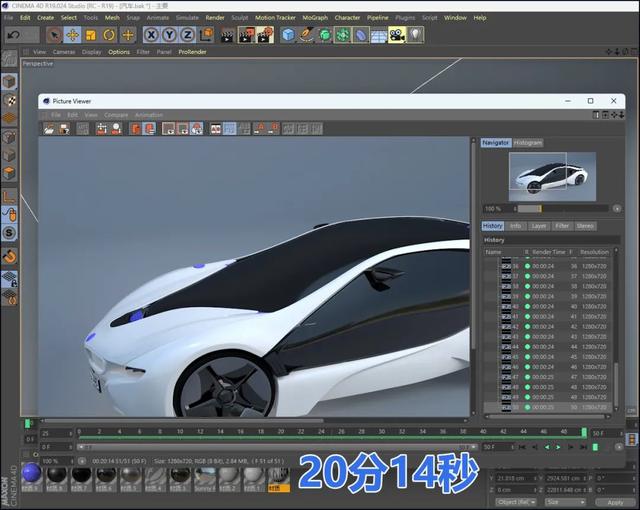
Task: Select the History tab
Action: click(493, 226)
